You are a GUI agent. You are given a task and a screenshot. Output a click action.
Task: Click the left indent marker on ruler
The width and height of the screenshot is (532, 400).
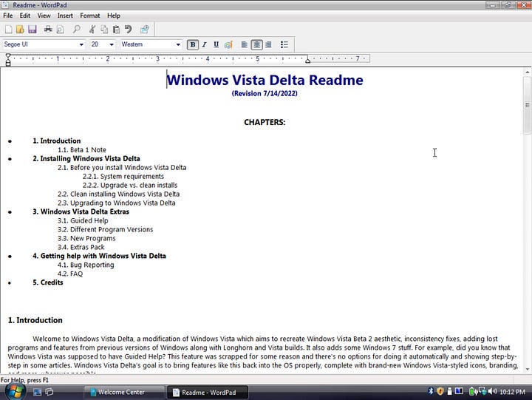click(x=8, y=63)
